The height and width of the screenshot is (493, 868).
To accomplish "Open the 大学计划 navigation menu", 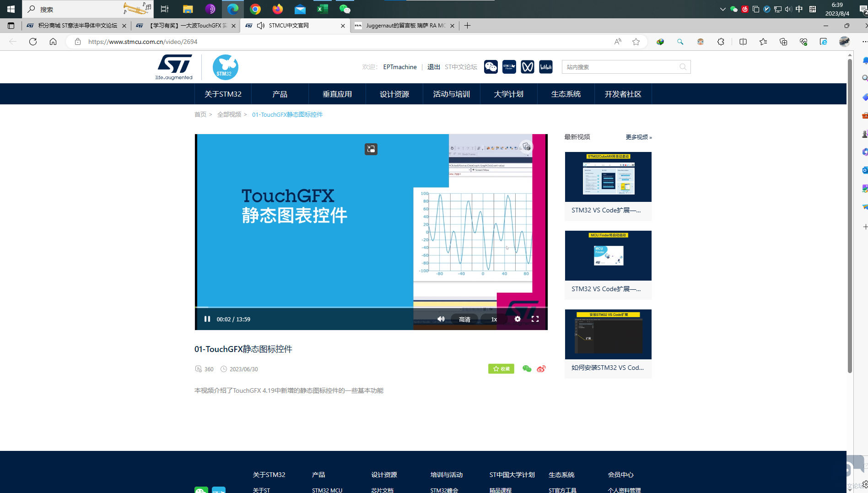I will 509,94.
